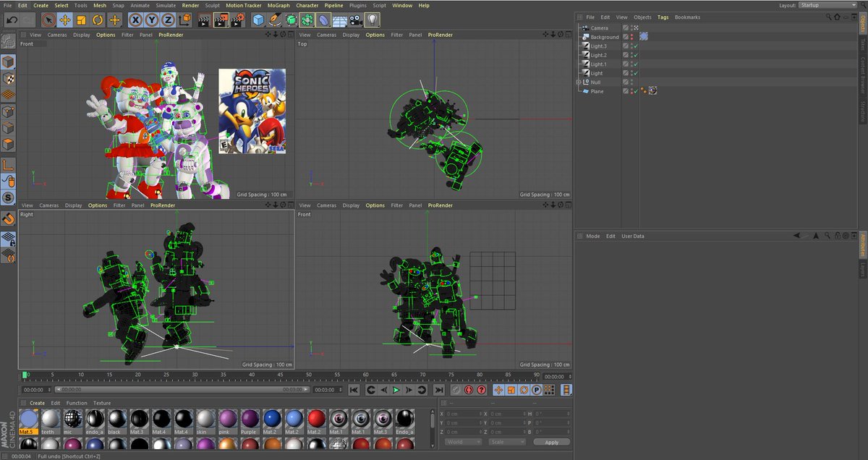Open the Render to Picture Viewer icon
The height and width of the screenshot is (460, 868).
point(221,20)
